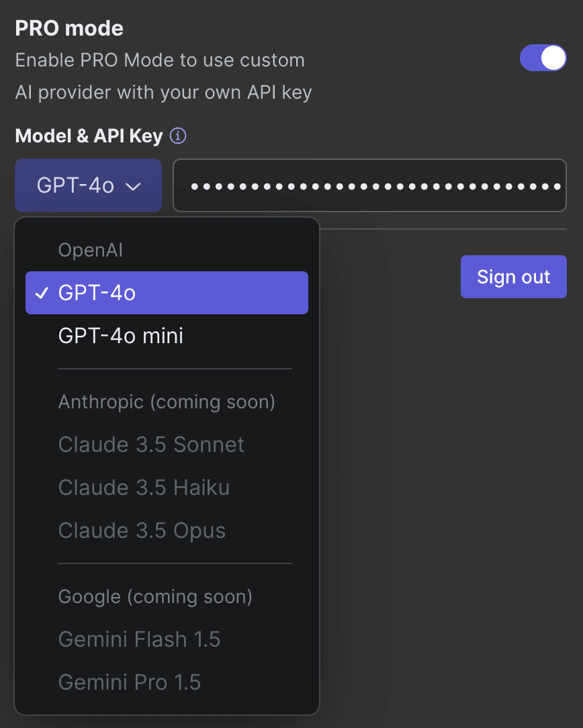583x728 pixels.
Task: Pick Gemini Pro 1.5 from the list
Action: coord(130,682)
